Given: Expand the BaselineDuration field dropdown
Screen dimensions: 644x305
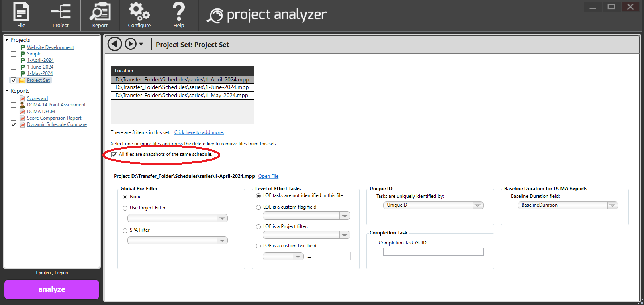Looking at the screenshot, I should 612,205.
